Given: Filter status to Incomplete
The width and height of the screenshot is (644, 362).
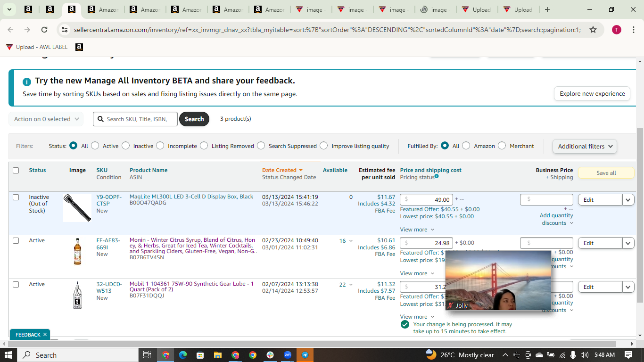Looking at the screenshot, I should click(x=160, y=146).
